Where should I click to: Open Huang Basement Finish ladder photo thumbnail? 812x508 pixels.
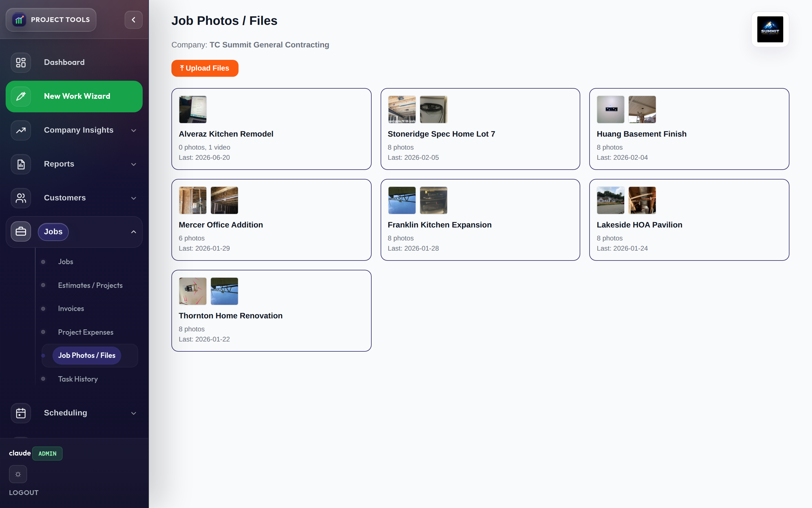coord(642,110)
